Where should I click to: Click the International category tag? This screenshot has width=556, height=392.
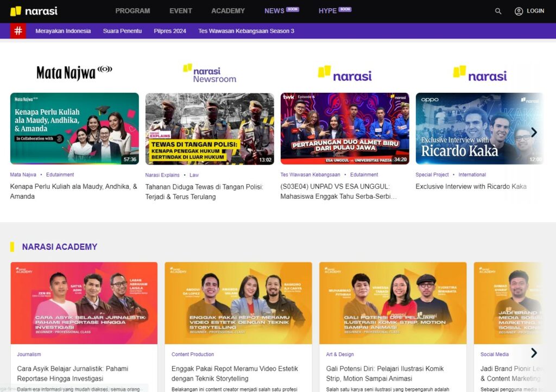pyautogui.click(x=472, y=175)
